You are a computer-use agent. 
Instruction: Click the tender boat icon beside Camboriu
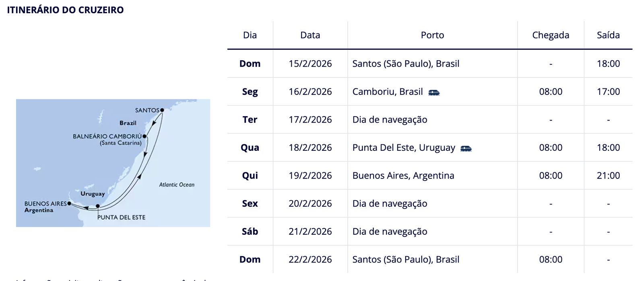tap(434, 92)
